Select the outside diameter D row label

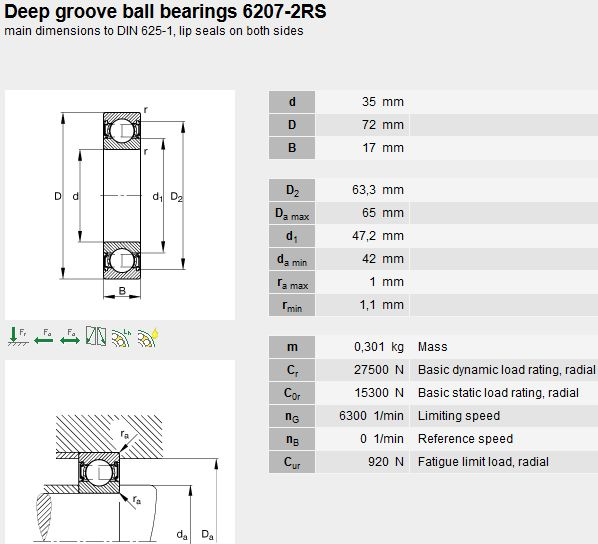(x=292, y=125)
